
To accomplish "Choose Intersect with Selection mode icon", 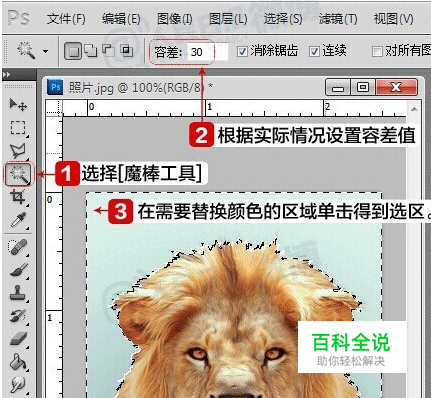I will (x=126, y=51).
